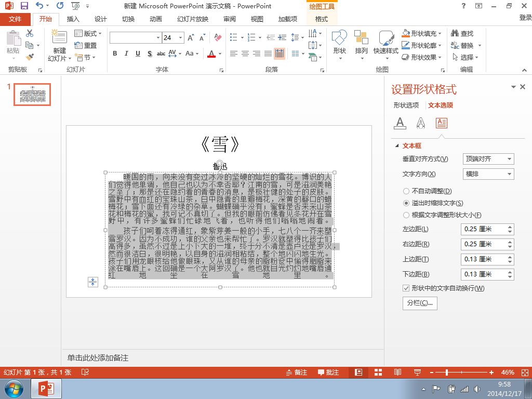The height and width of the screenshot is (399, 532).
Task: Start the slide show from status bar
Action: coord(417,372)
